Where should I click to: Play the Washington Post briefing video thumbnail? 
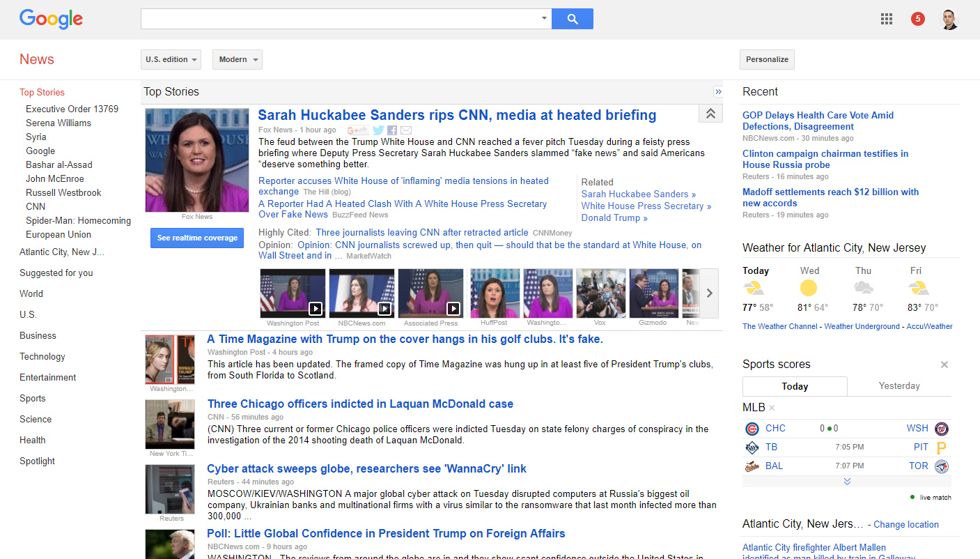pyautogui.click(x=293, y=293)
